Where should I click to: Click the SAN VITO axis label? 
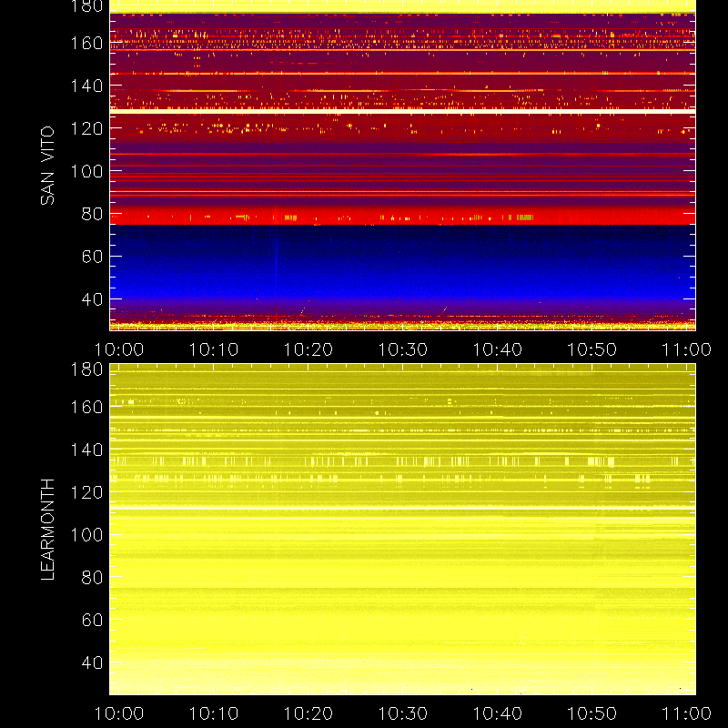(47, 166)
